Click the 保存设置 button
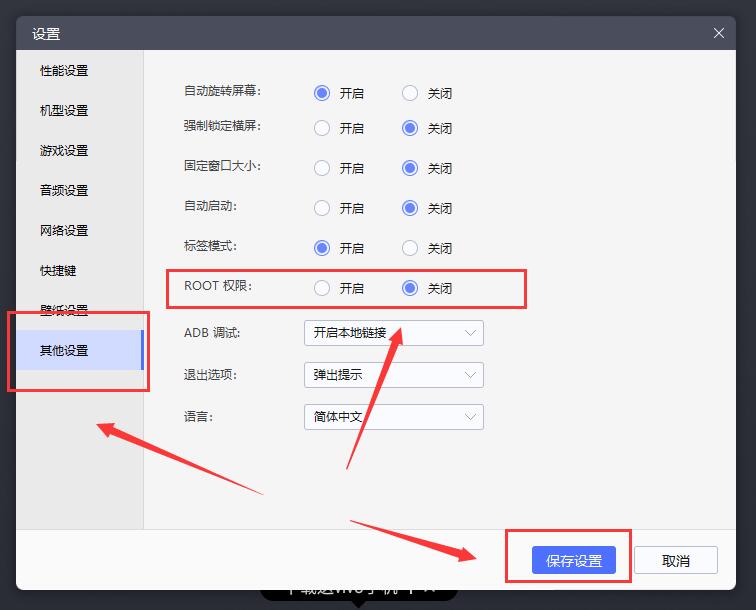 [x=573, y=560]
